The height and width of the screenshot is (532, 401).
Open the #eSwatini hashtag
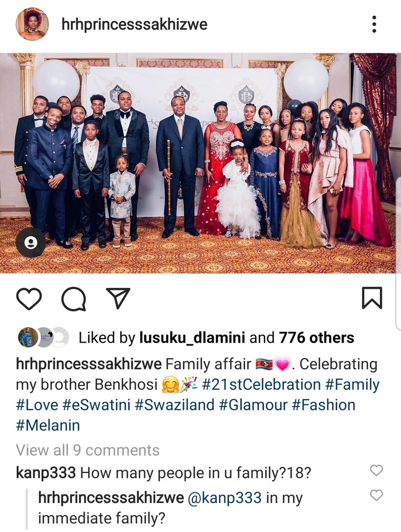(x=96, y=405)
